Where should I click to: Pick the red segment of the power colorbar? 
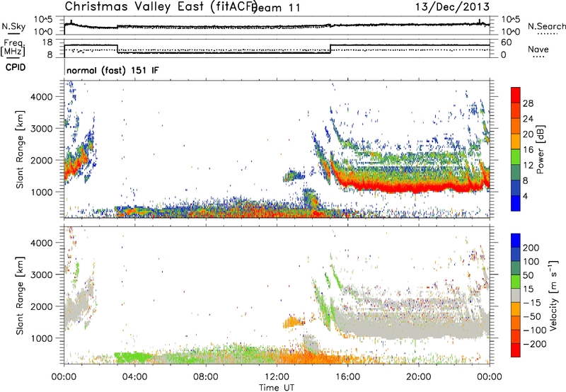click(516, 95)
